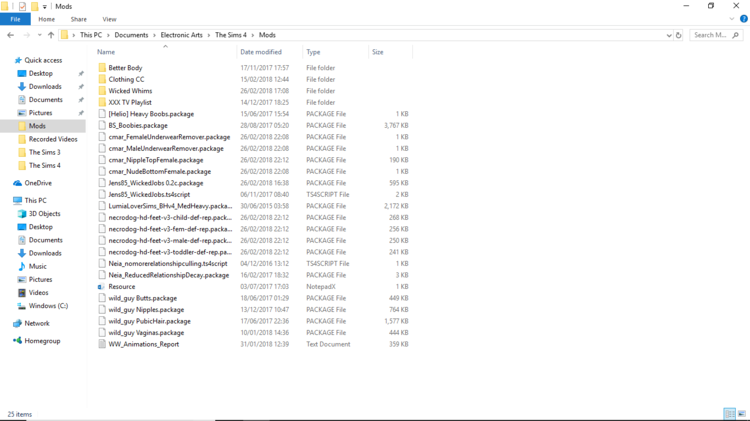This screenshot has width=750, height=421.
Task: Open the Home ribbon tab
Action: click(x=46, y=19)
